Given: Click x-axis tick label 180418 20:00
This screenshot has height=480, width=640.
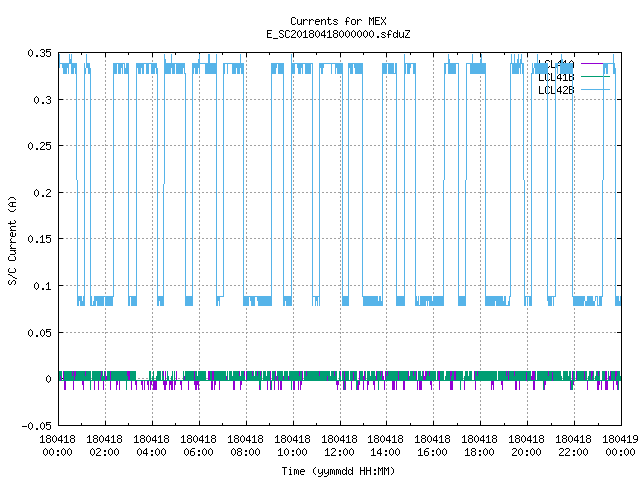Looking at the screenshot, I should [526, 445].
